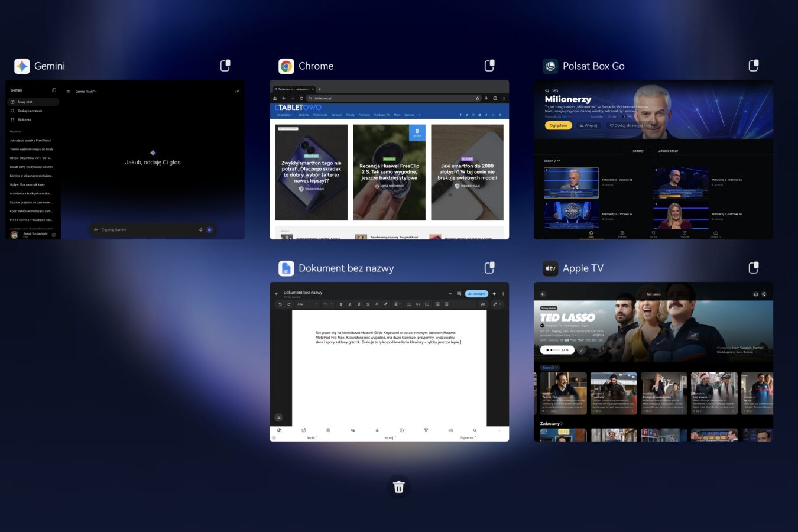798x532 pixels.
Task: Expand the Urządzenia menu on Tabletowo
Action: pyautogui.click(x=285, y=115)
